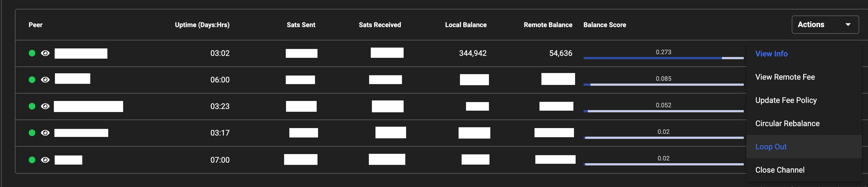Select View Info from the actions menu
This screenshot has height=187, width=868.
771,54
